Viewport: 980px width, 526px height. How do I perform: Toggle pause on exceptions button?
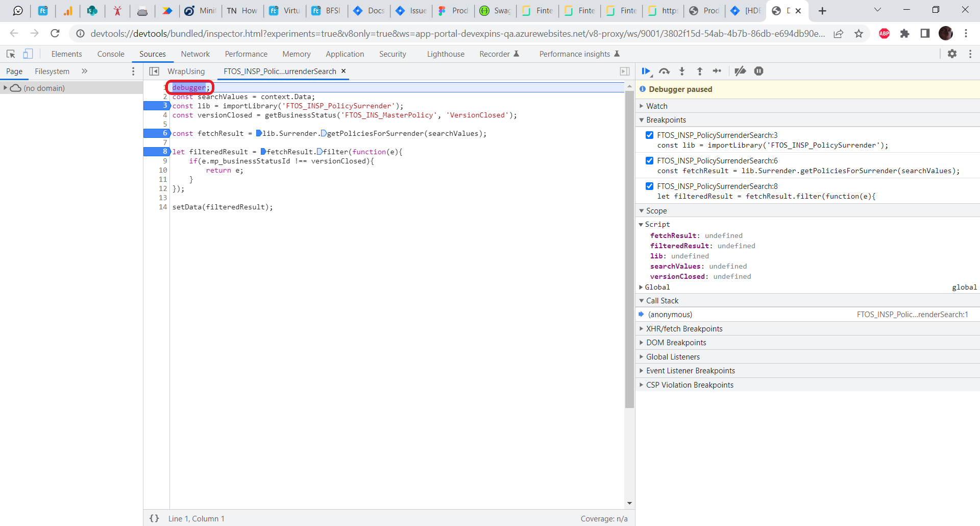point(759,71)
